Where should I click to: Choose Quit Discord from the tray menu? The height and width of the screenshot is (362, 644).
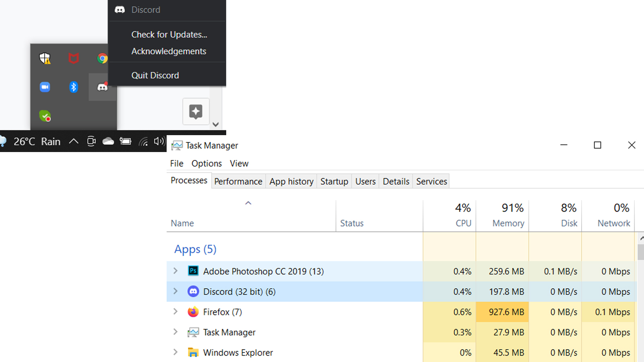click(x=155, y=75)
